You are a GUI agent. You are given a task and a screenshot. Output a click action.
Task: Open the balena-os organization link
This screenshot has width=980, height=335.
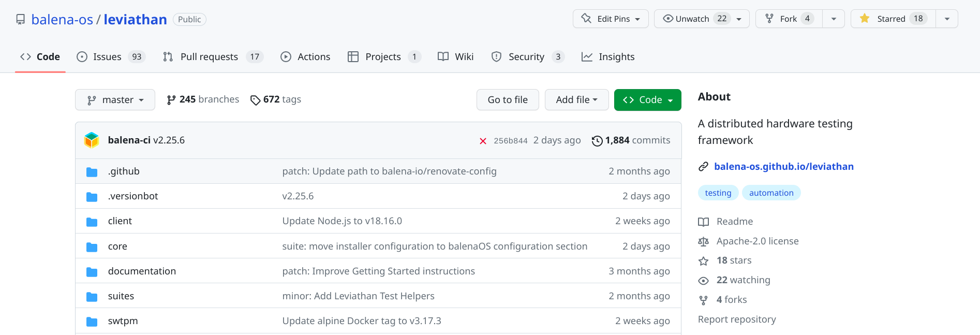(x=62, y=20)
